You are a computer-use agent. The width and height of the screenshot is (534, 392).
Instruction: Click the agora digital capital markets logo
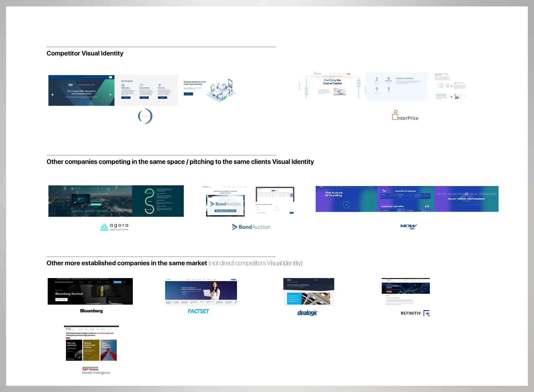[x=114, y=227]
